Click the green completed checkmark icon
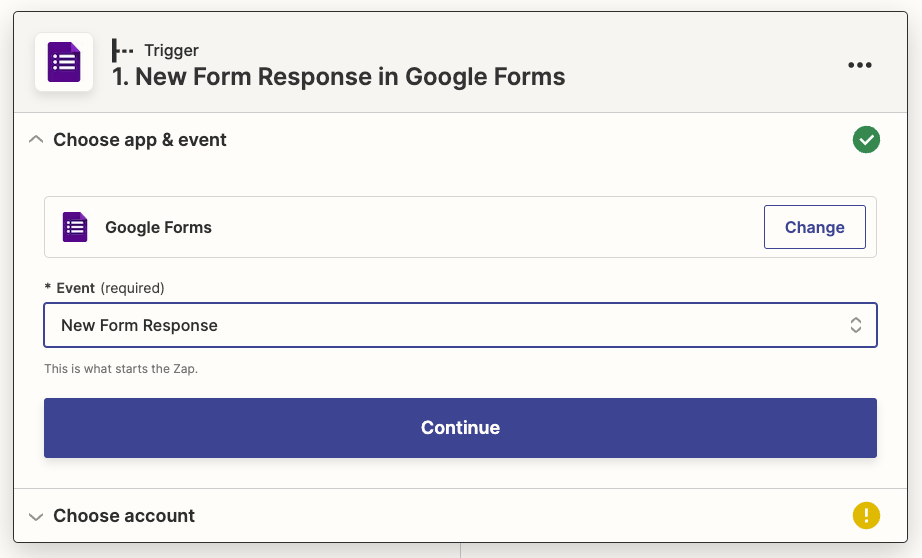This screenshot has width=922, height=558. 866,140
